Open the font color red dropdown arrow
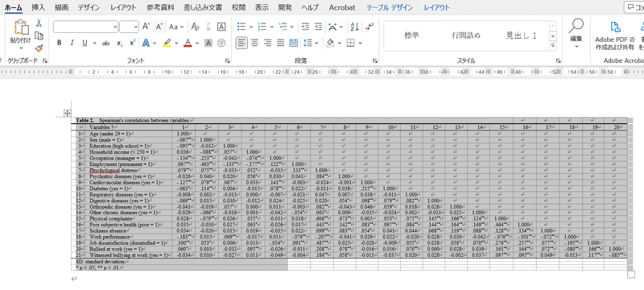 coord(197,43)
